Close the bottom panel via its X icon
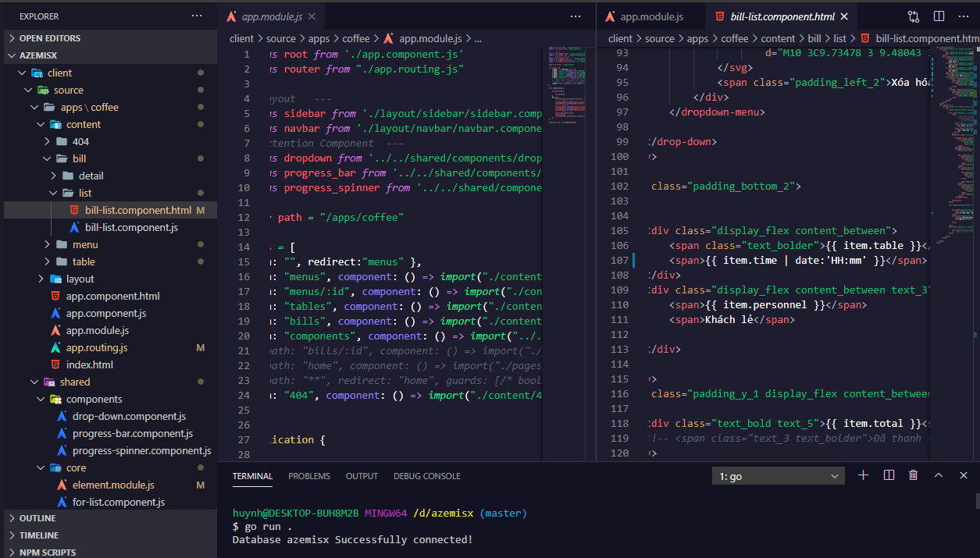Image resolution: width=980 pixels, height=558 pixels. coord(963,475)
